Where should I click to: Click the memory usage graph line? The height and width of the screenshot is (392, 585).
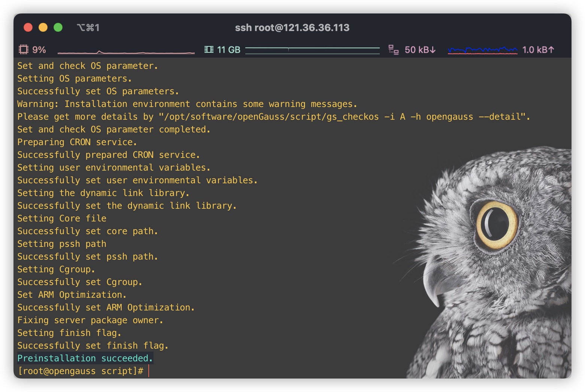(312, 50)
